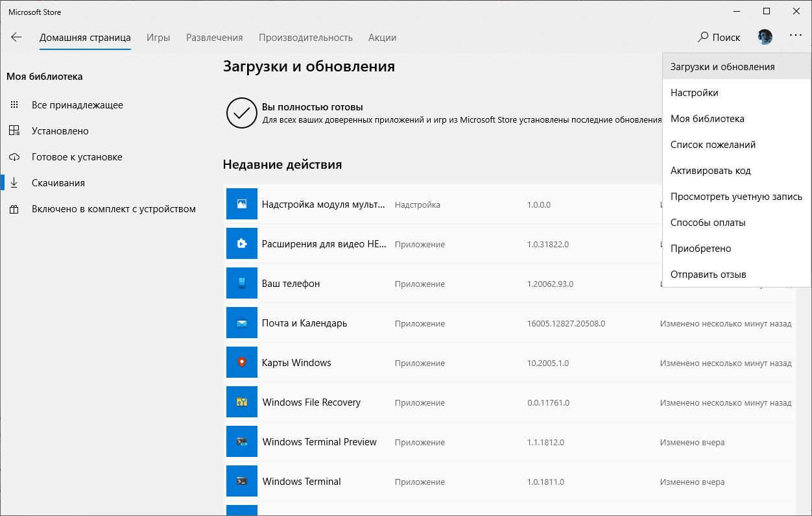Switch to the Игры tab
812x516 pixels.
click(x=158, y=37)
